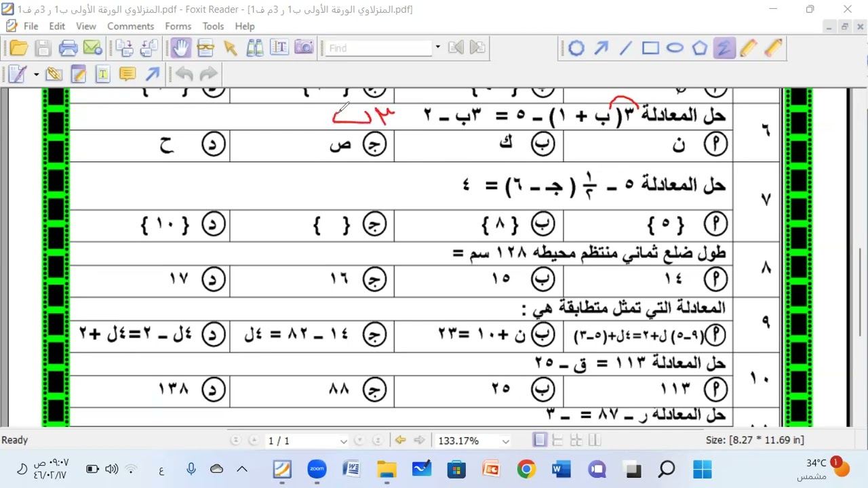The height and width of the screenshot is (488, 868).
Task: Select the Cloud drawing tool
Action: tap(576, 48)
